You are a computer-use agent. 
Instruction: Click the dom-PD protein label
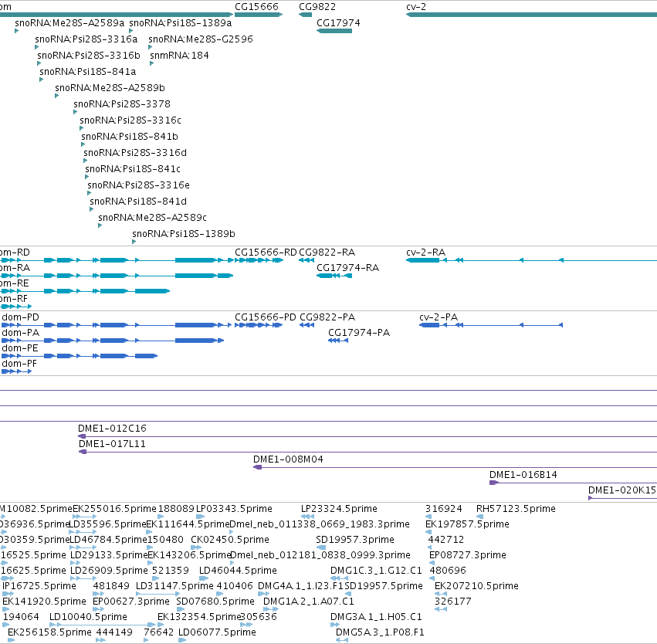tap(21, 317)
